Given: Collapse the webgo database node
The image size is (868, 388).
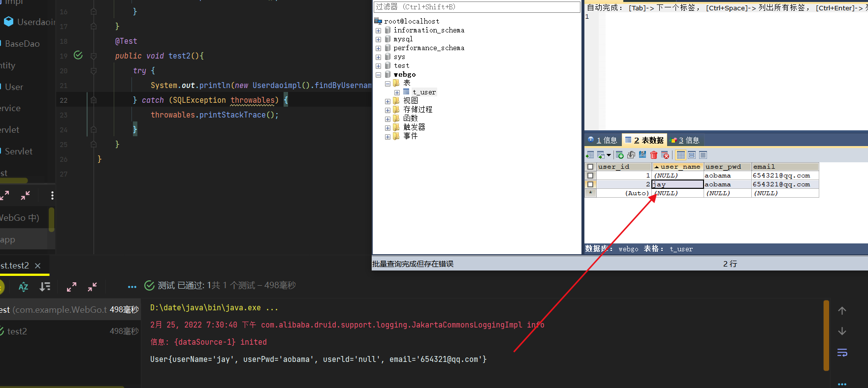Looking at the screenshot, I should point(379,75).
